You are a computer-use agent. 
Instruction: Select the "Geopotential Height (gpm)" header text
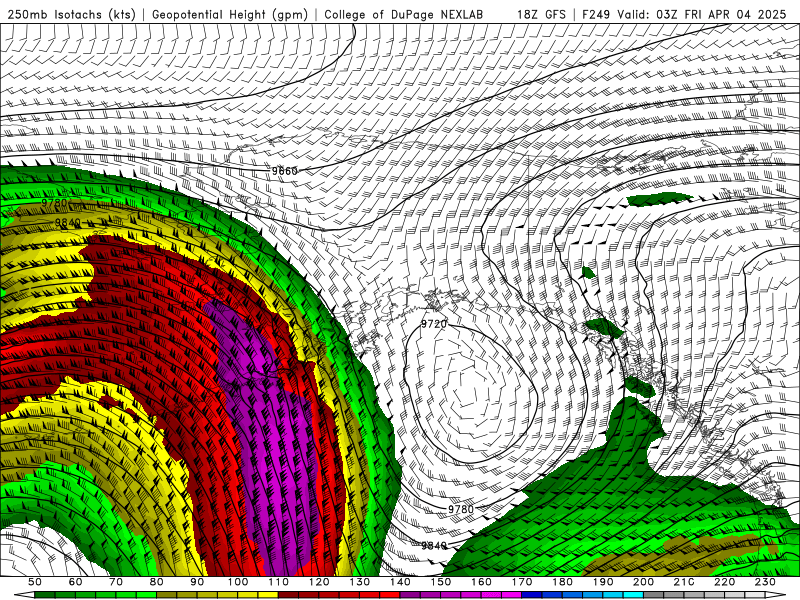pos(230,14)
